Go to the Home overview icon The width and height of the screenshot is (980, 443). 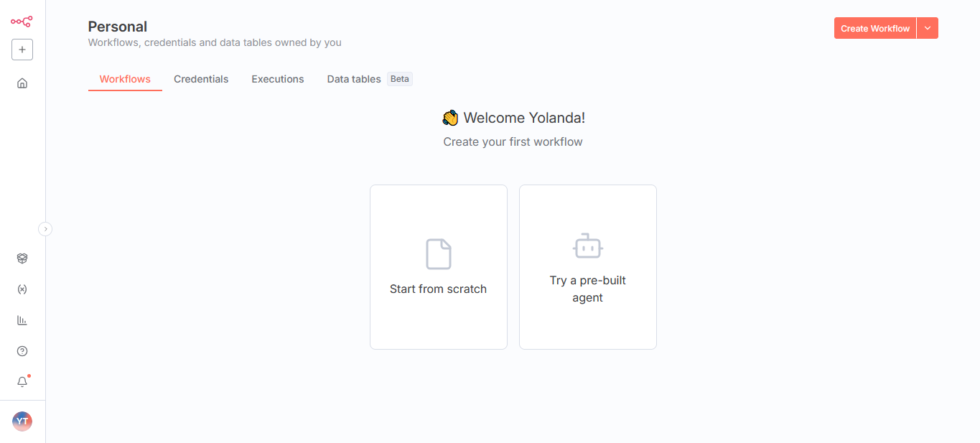(22, 83)
